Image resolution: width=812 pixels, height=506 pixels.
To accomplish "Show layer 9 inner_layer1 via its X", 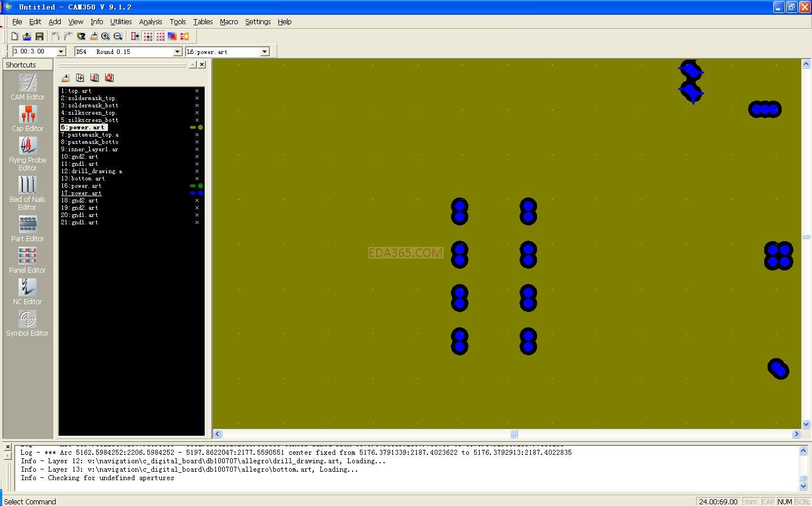I will [x=197, y=149].
